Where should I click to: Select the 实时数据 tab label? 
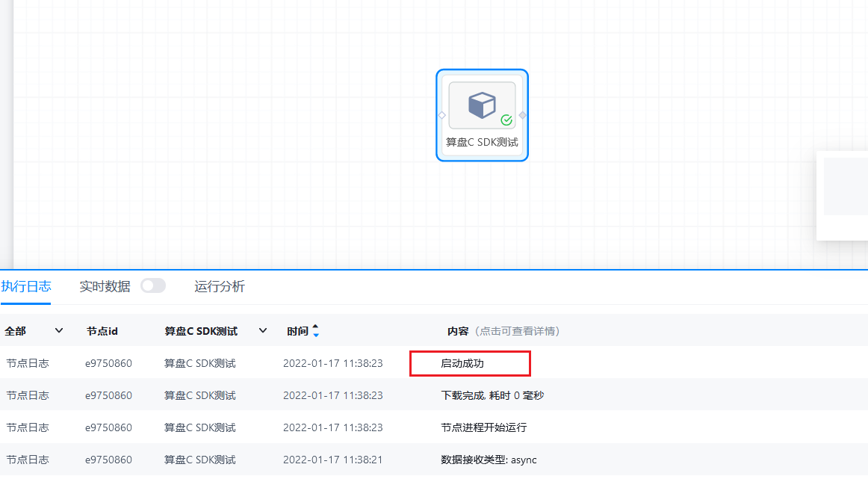click(105, 286)
